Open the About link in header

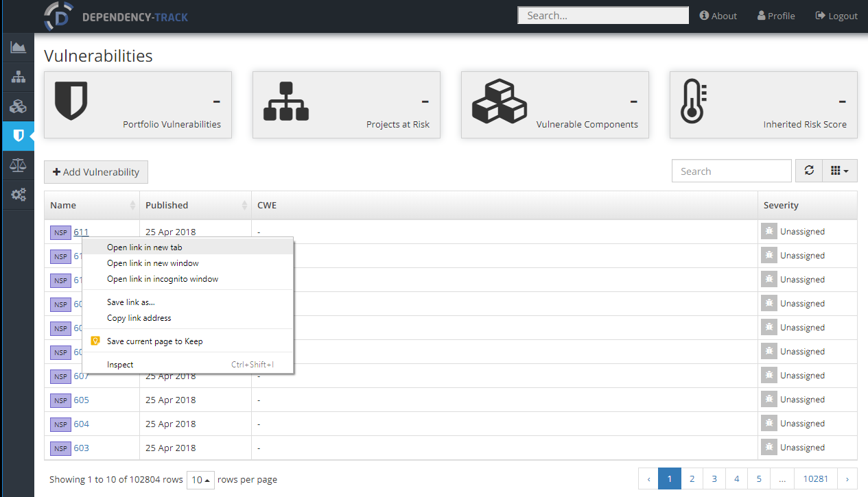[718, 16]
